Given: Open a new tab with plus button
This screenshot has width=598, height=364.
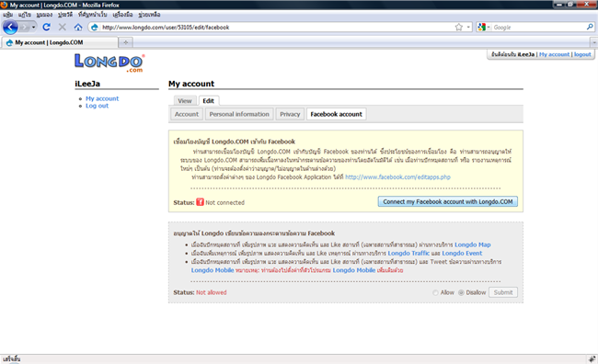Looking at the screenshot, I should pos(125,42).
